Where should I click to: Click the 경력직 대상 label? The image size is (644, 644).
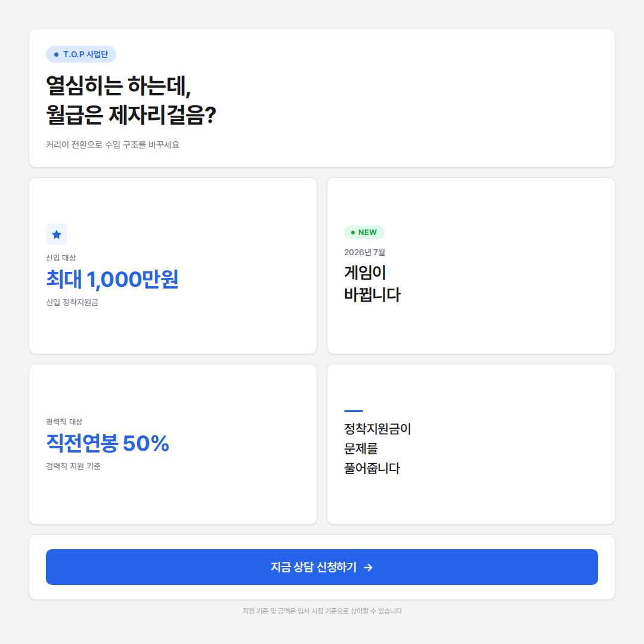click(64, 422)
